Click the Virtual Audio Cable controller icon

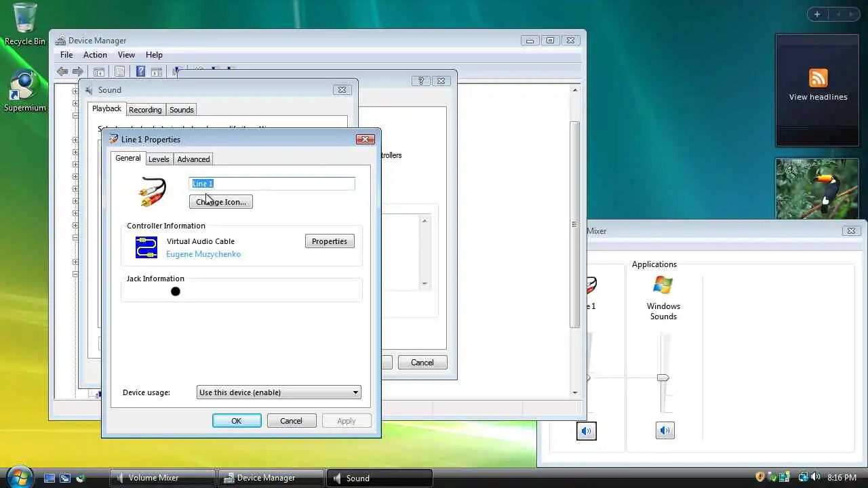pyautogui.click(x=146, y=247)
